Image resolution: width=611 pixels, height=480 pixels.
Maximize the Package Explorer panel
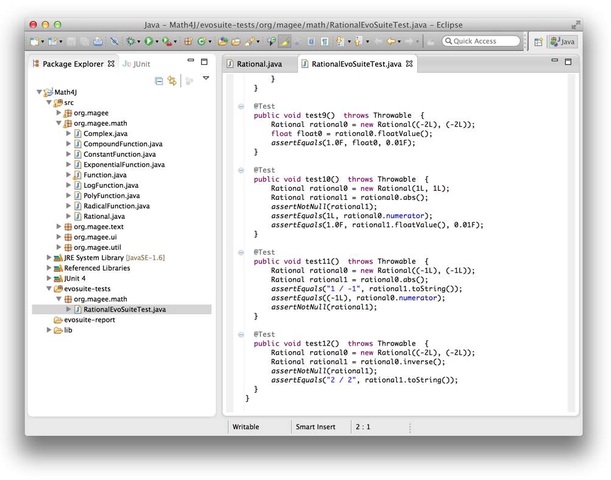tap(204, 62)
